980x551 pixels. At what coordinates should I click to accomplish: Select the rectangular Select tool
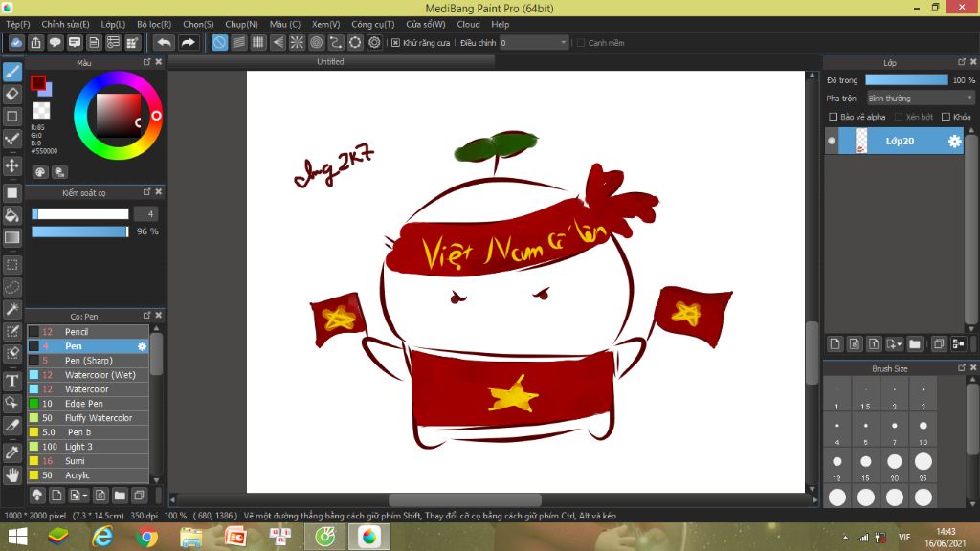click(x=11, y=265)
